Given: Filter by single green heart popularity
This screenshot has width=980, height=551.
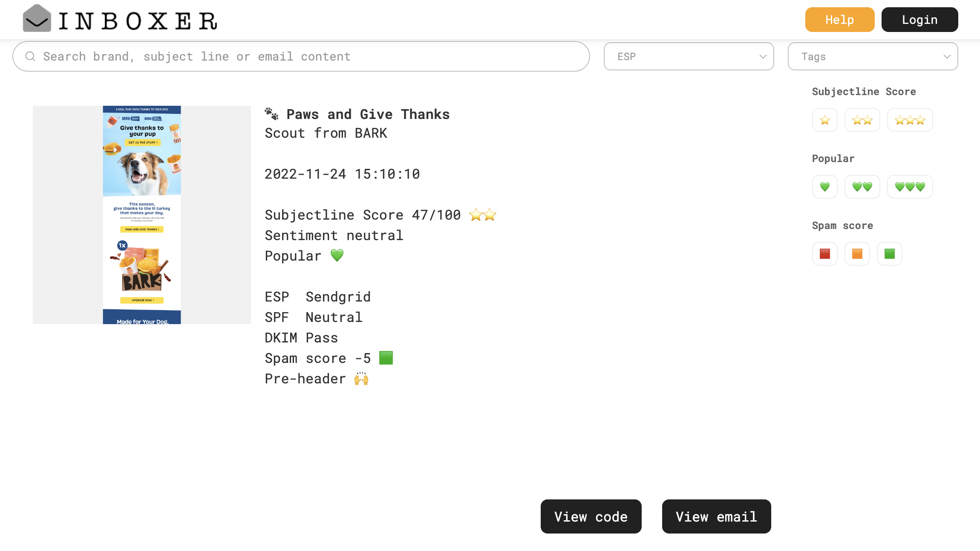Looking at the screenshot, I should click(824, 187).
